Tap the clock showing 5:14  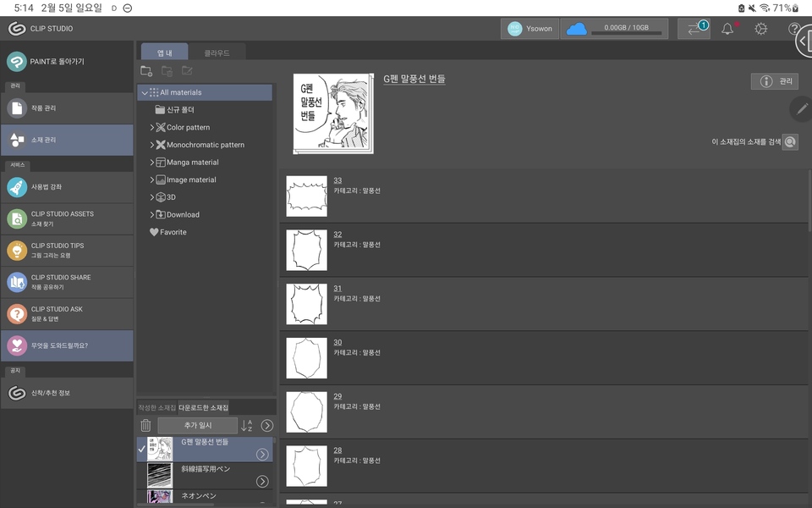(x=24, y=8)
